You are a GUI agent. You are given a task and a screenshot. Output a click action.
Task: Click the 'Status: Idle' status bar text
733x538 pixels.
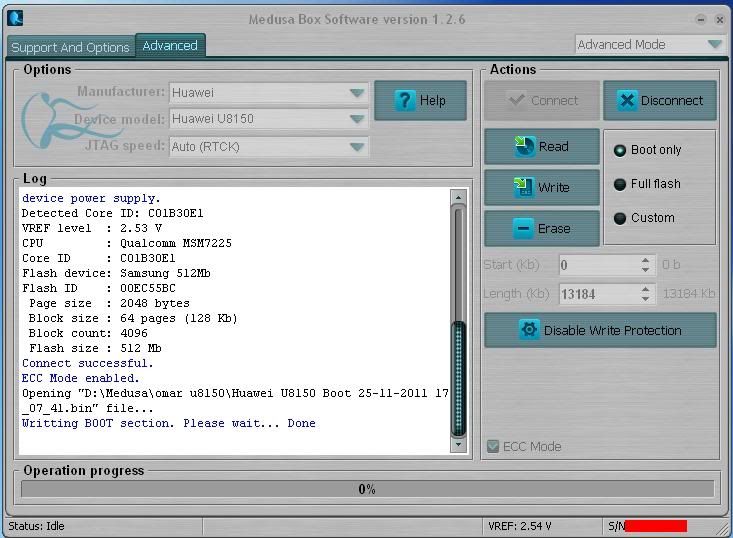click(x=36, y=526)
